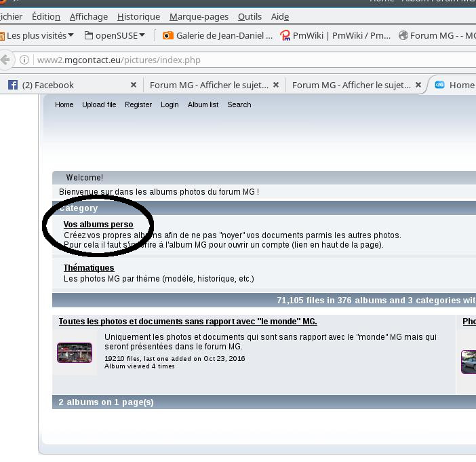476x462 pixels.
Task: Open Galerie de Jean-Daniel bookmark camera icon
Action: [168, 35]
